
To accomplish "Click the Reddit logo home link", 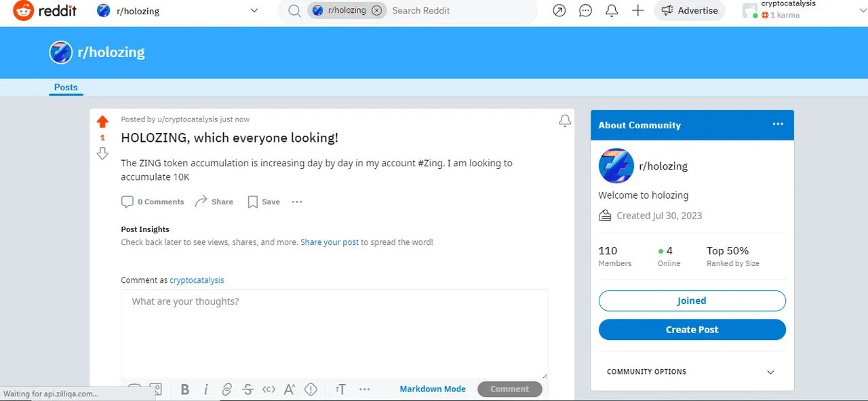I will (45, 11).
